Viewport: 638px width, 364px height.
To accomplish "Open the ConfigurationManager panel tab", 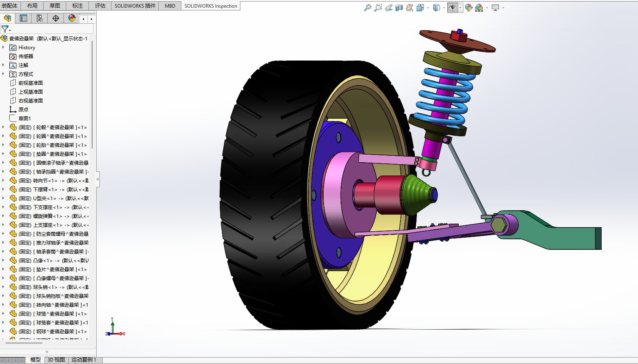I will point(40,18).
